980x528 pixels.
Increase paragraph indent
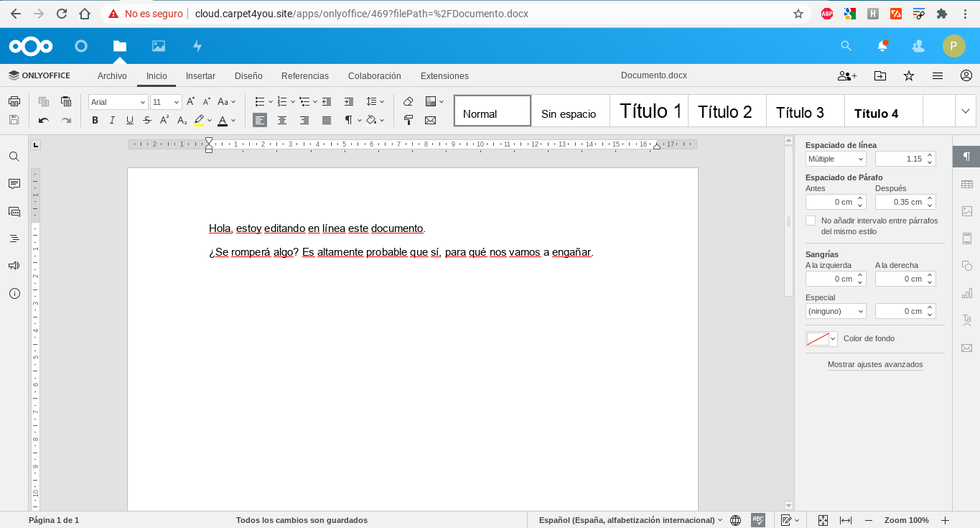(349, 101)
